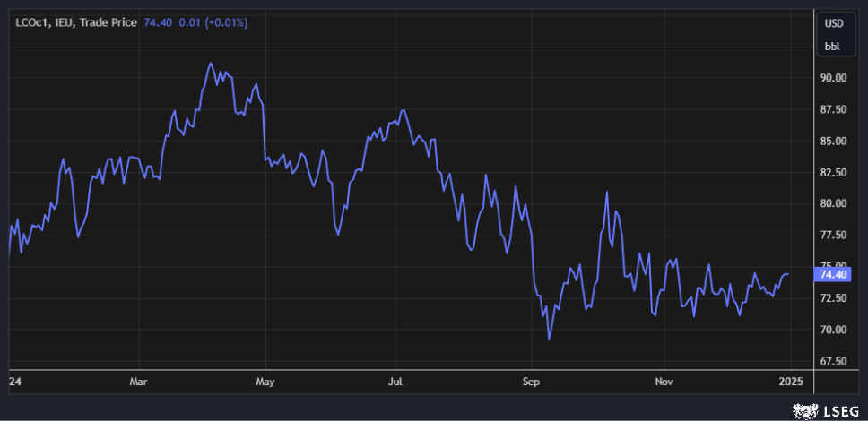Click the Jul label on time axis
The width and height of the screenshot is (868, 421).
[395, 382]
